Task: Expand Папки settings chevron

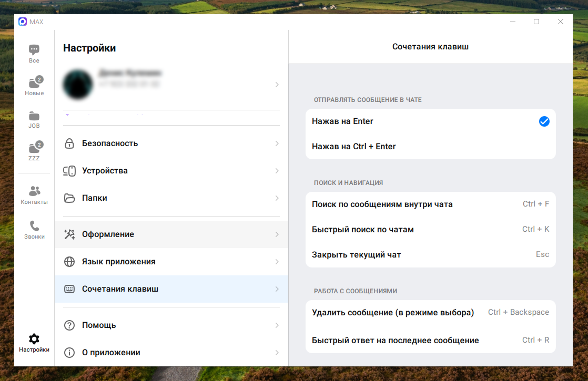Action: tap(277, 198)
